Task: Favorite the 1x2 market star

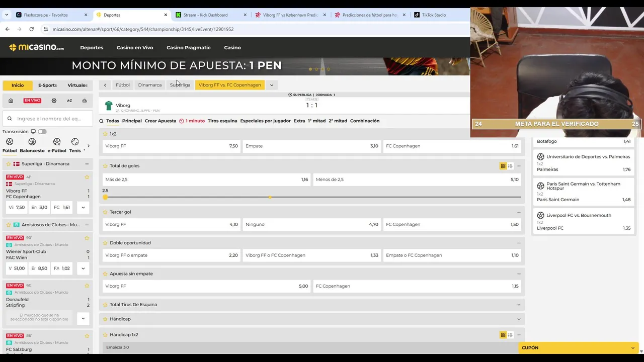Action: tap(105, 134)
